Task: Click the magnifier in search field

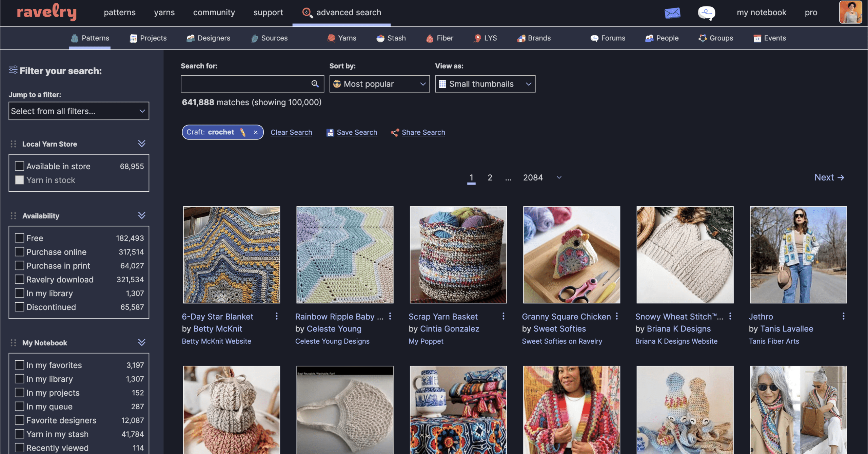Action: (x=315, y=84)
